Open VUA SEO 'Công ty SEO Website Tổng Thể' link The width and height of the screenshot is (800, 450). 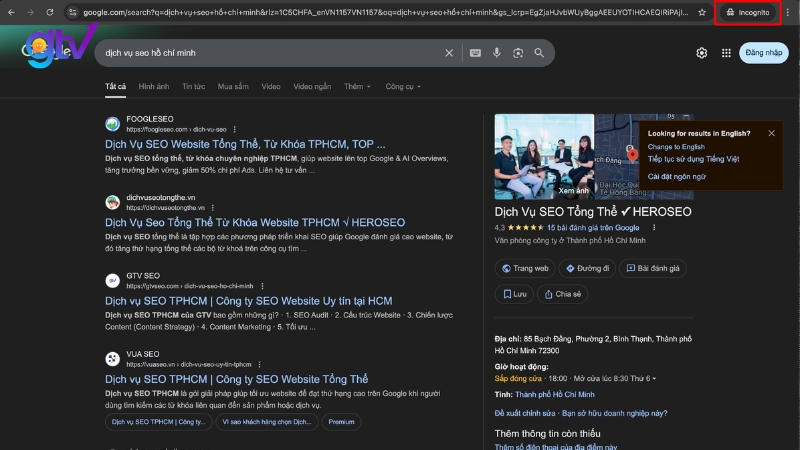(236, 379)
